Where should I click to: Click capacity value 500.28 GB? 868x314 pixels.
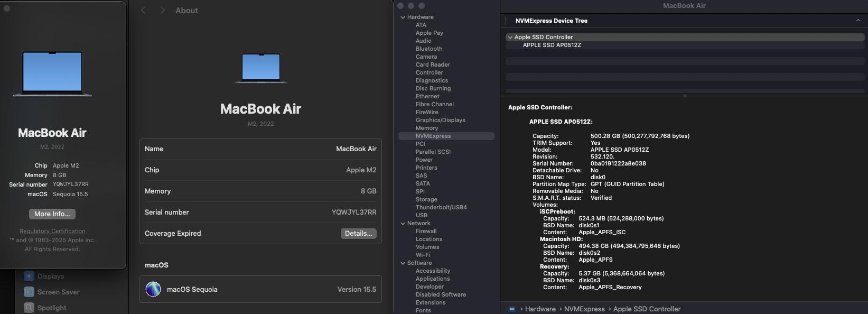(640, 136)
